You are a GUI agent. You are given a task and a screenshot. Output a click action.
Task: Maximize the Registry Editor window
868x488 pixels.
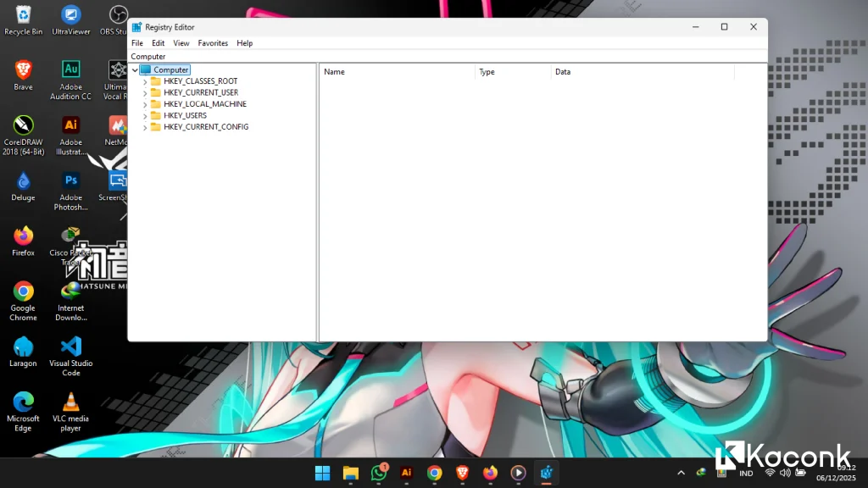tap(724, 27)
